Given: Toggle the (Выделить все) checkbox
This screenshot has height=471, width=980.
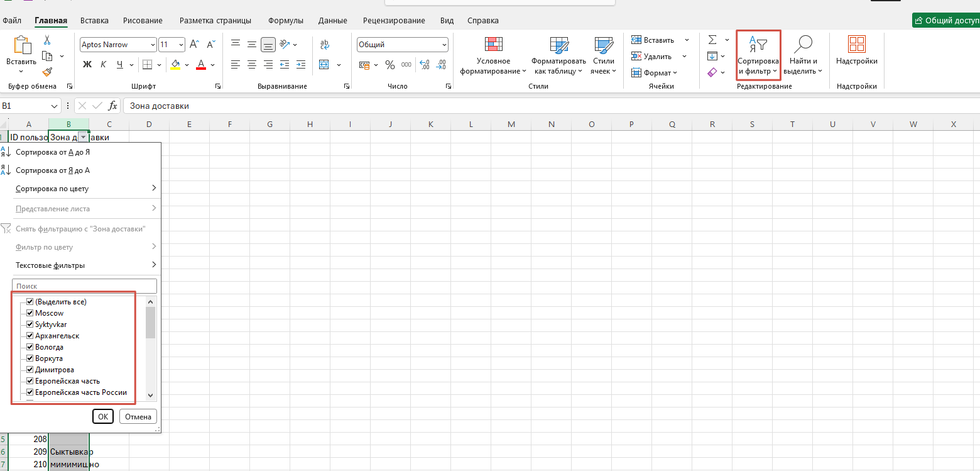Looking at the screenshot, I should pyautogui.click(x=30, y=302).
